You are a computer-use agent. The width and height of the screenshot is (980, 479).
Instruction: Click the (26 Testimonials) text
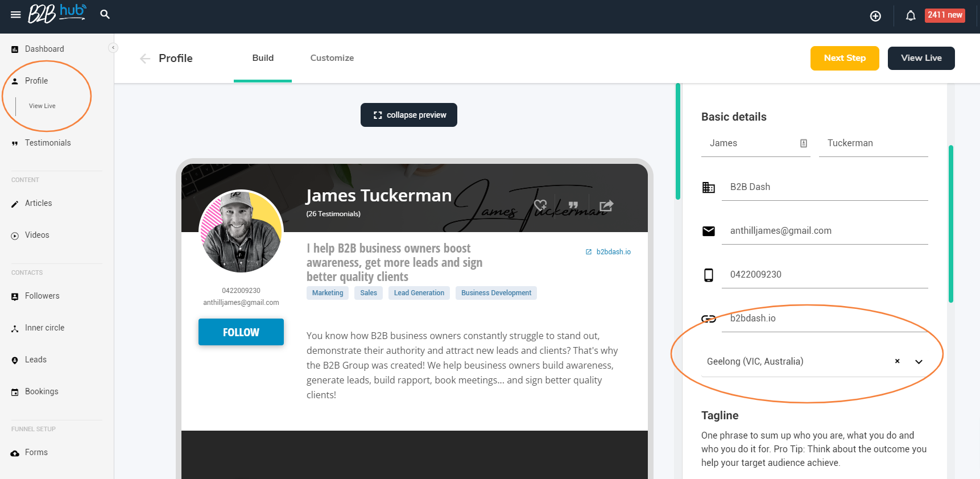(x=333, y=214)
